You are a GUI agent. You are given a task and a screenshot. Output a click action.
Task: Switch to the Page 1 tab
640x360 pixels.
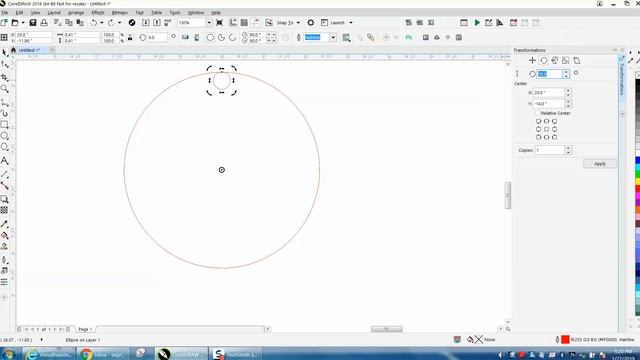coord(85,329)
